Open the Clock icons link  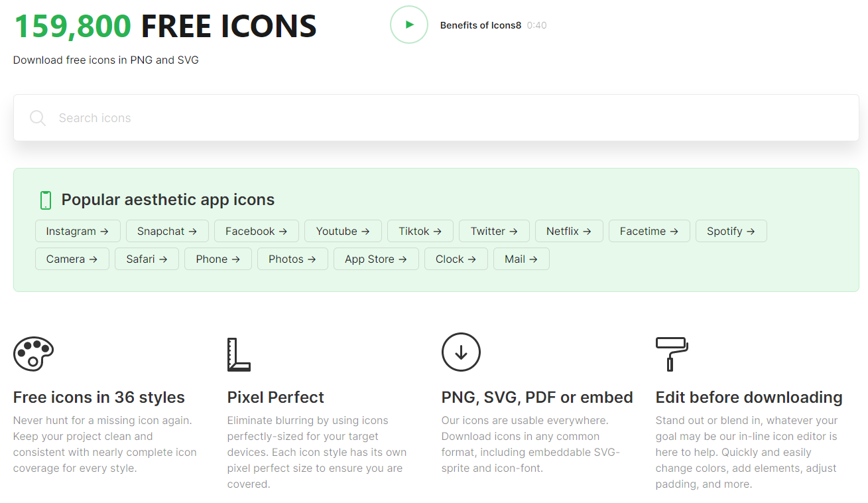tap(456, 259)
